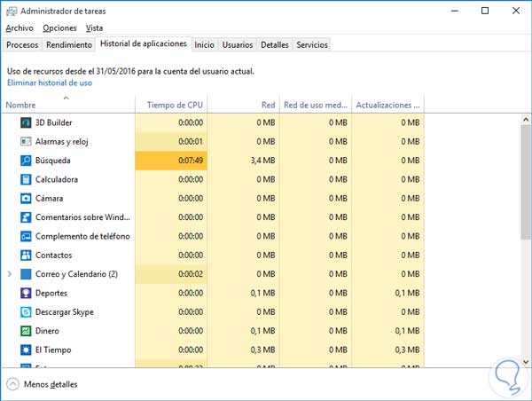
Task: Open the Opciones menu
Action: 59,28
